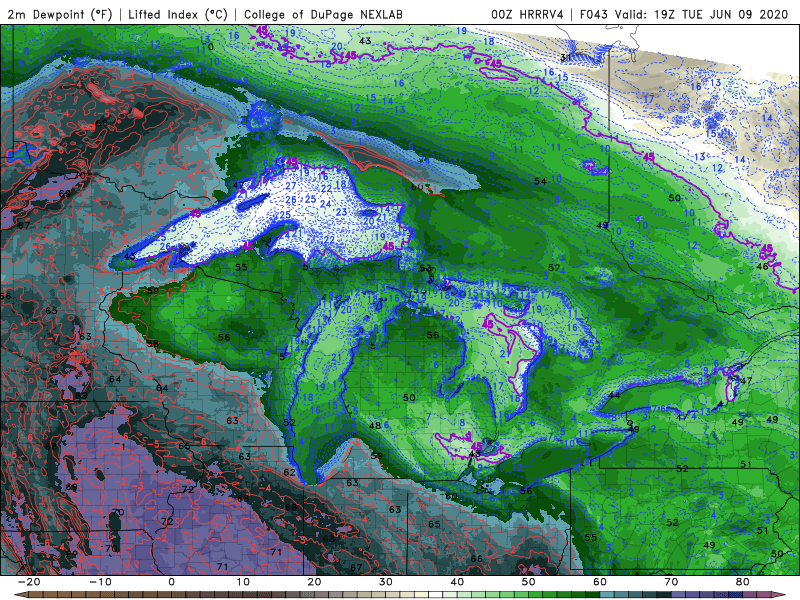Viewport: 800px width, 600px height.
Task: Click the 30 label on the color scale
Action: 386,582
